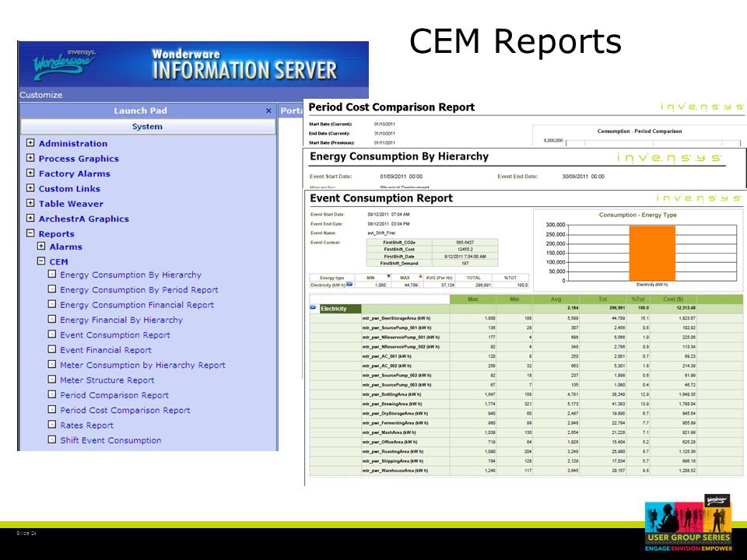Open Energy Consumption By Period Report
The height and width of the screenshot is (560, 747).
pos(139,290)
